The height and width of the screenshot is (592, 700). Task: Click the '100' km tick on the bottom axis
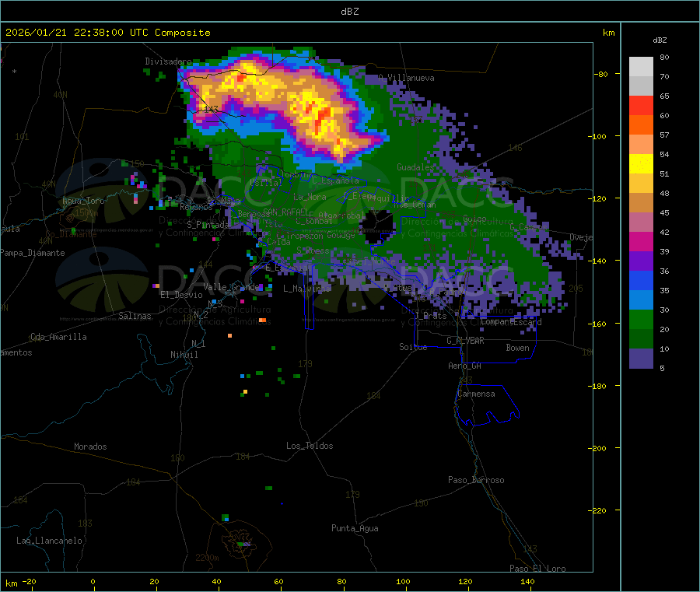(x=403, y=582)
